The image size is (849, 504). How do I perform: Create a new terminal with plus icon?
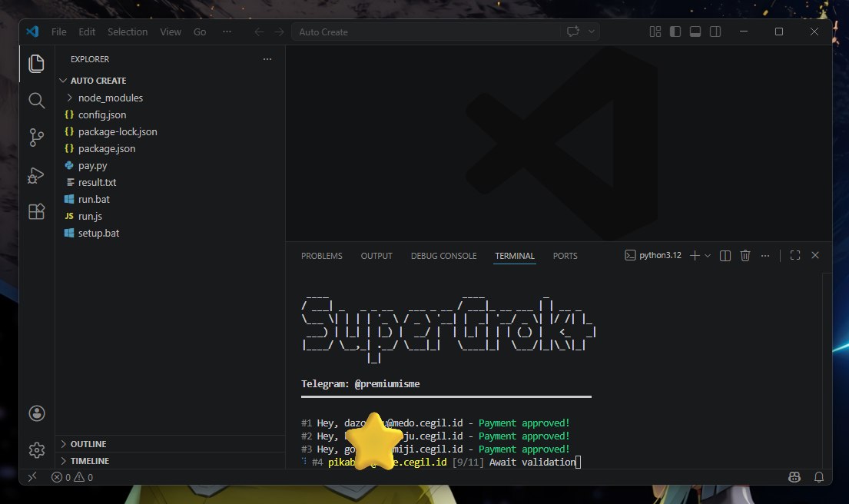(695, 256)
